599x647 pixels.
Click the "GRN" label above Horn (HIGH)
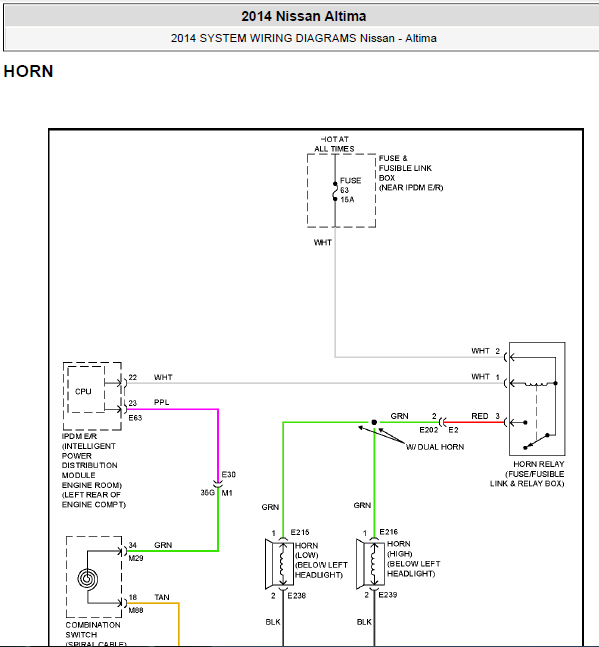[362, 505]
